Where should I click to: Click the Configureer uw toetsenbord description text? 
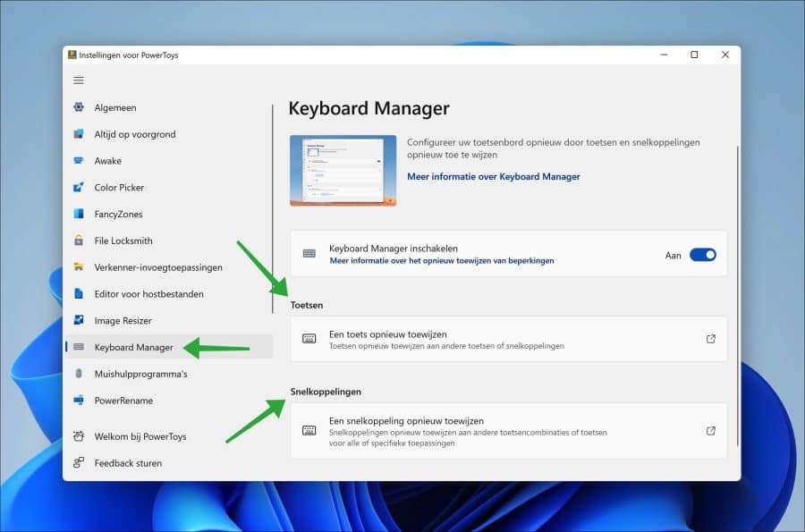click(x=554, y=148)
